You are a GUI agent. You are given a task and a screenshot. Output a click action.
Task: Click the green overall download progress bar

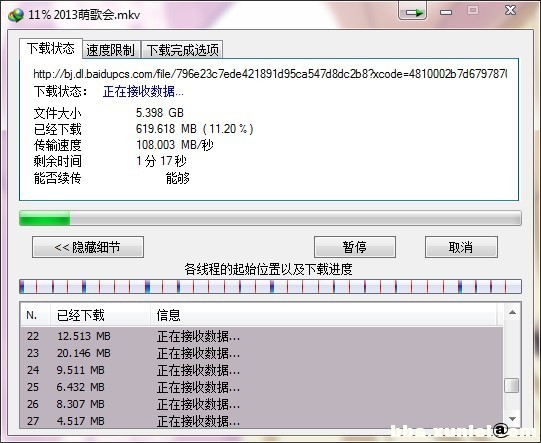[270, 218]
